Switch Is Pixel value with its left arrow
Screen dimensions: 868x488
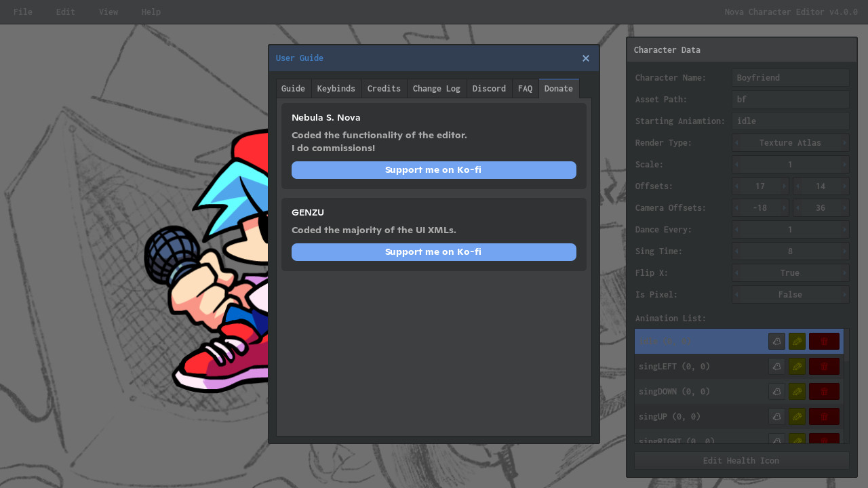(736, 295)
